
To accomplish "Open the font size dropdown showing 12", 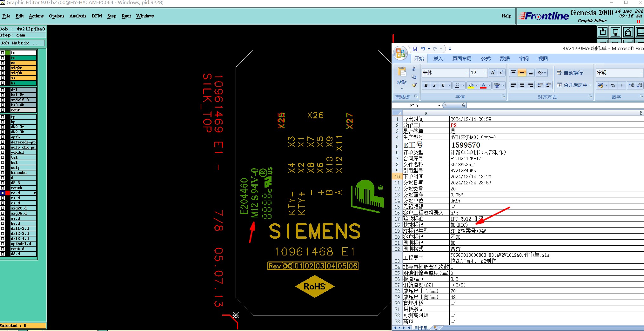I will (x=485, y=73).
